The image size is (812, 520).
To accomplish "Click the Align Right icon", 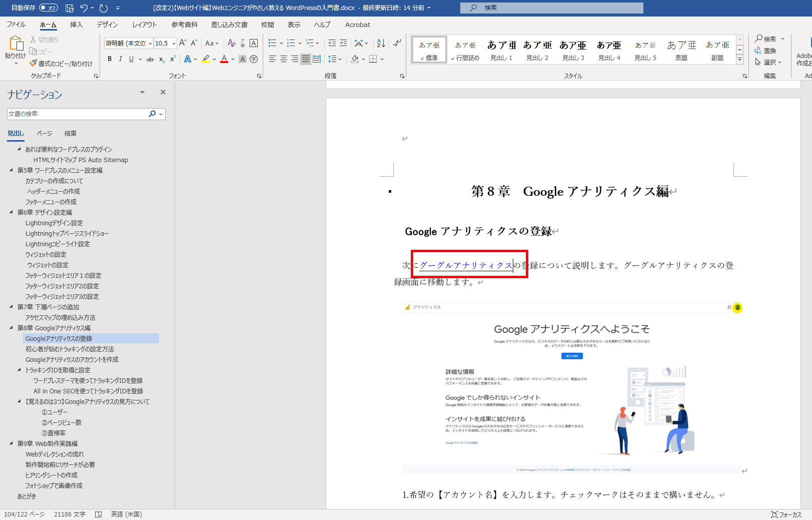I will point(295,59).
